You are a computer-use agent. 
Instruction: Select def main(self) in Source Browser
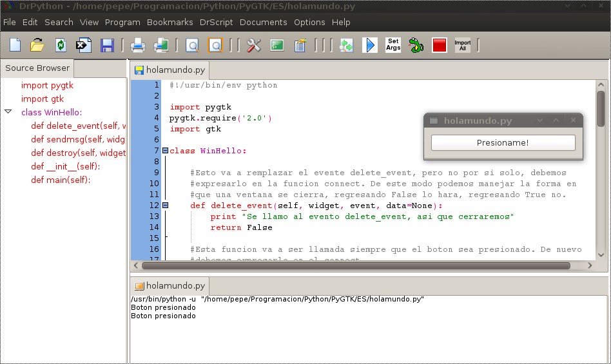tap(61, 180)
